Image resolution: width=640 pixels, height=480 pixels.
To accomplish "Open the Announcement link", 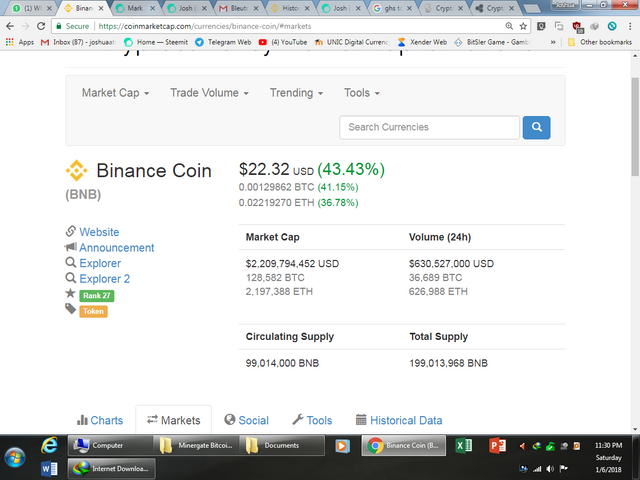I will point(117,248).
